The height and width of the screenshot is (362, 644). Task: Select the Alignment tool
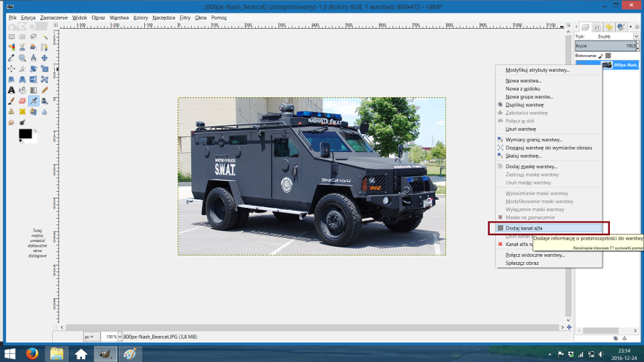12,69
